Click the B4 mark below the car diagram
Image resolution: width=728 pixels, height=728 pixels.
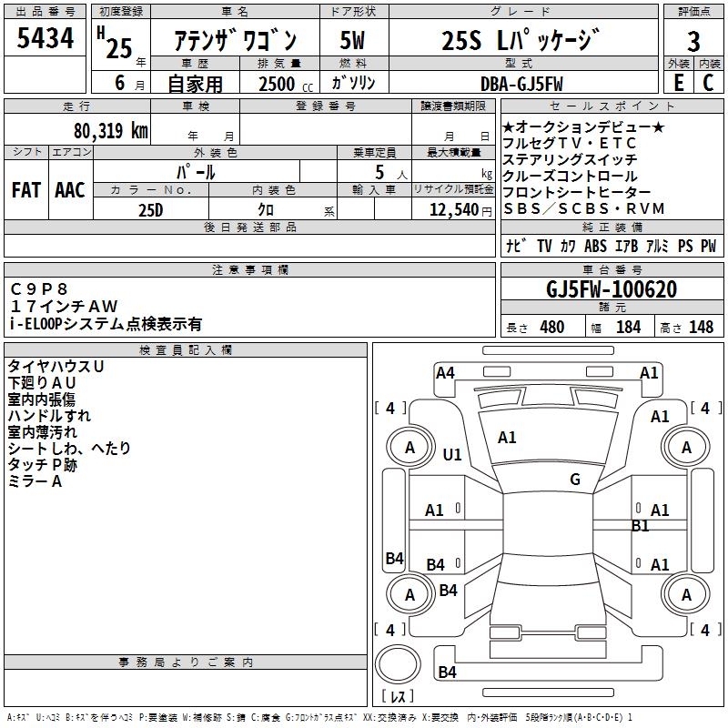click(447, 672)
